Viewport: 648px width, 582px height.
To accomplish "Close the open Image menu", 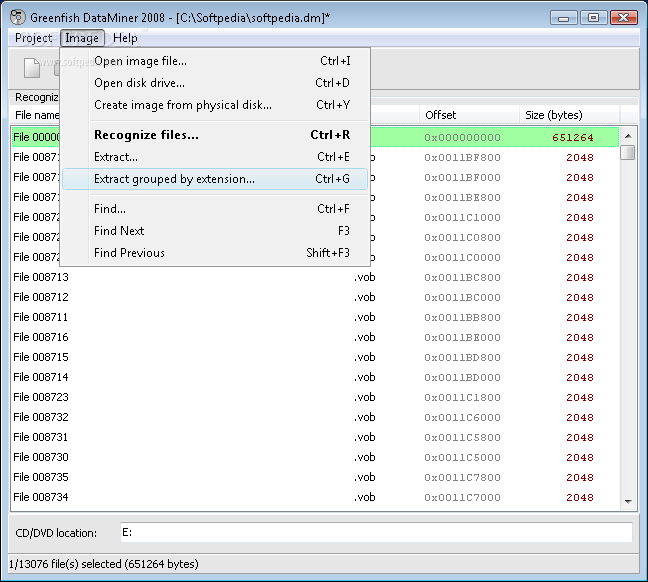I will click(82, 38).
